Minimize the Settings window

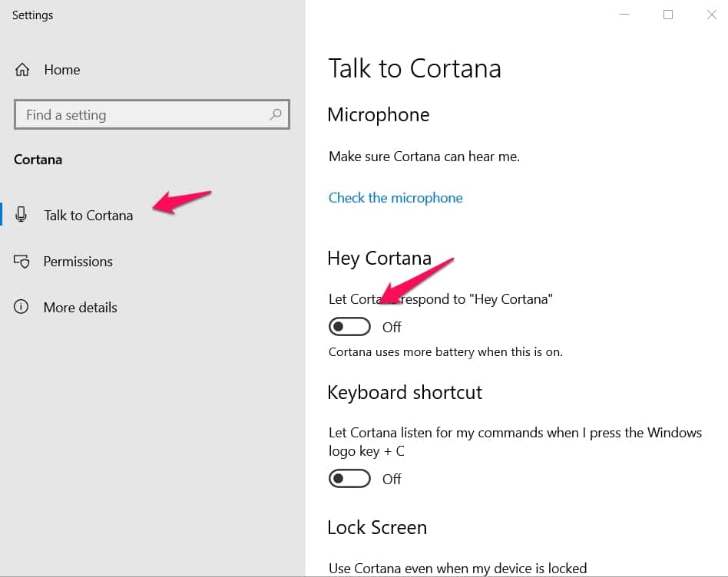[x=624, y=15]
